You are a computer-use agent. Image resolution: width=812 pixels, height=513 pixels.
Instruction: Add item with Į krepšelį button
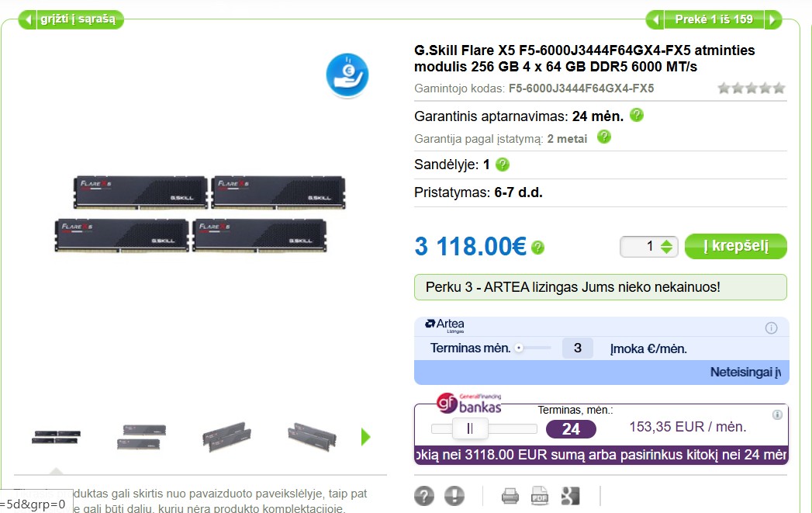click(736, 246)
